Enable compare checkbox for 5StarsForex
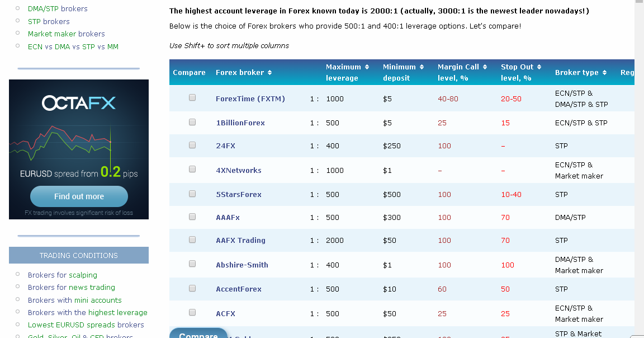 (x=192, y=194)
